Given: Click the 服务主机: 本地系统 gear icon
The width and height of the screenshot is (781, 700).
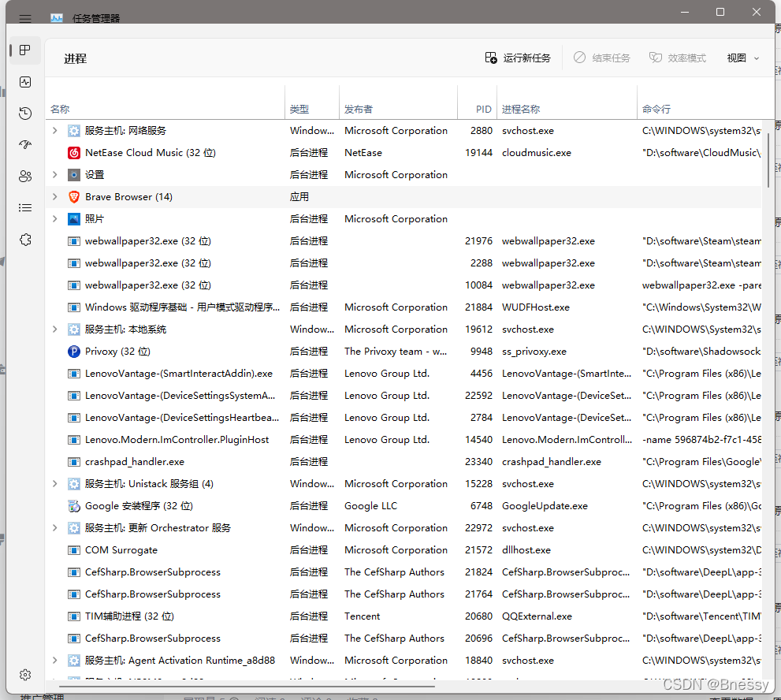Looking at the screenshot, I should (74, 330).
